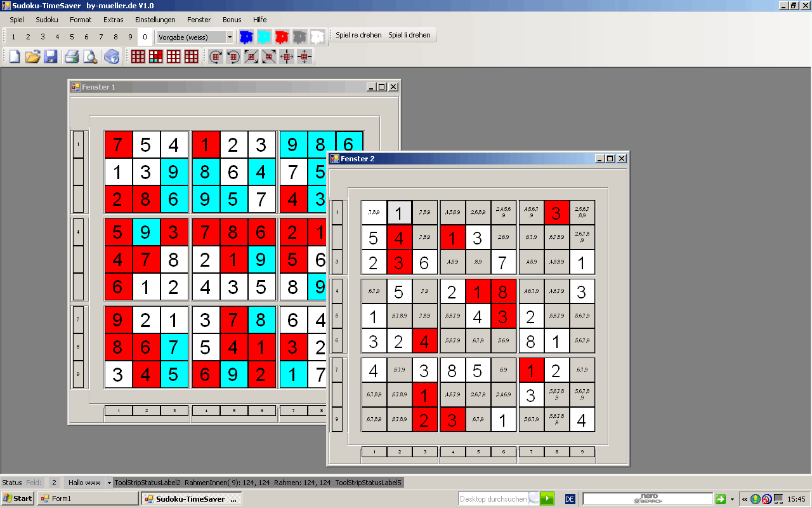Open a saved Sudoku via folder icon
812x508 pixels.
click(x=32, y=57)
